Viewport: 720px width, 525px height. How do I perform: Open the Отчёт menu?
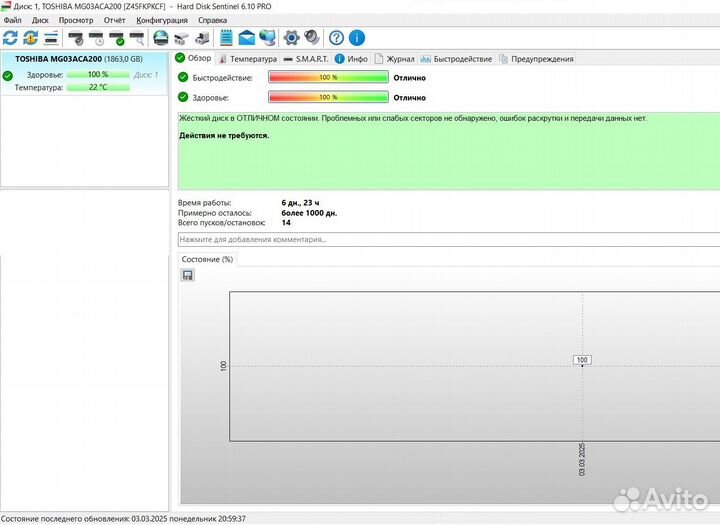point(114,20)
